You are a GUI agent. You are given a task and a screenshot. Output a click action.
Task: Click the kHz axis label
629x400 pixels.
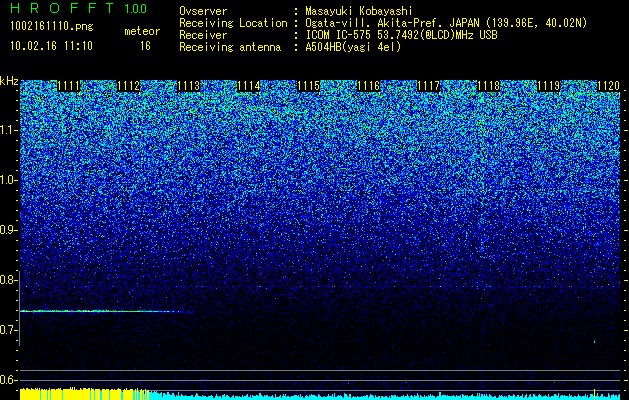point(9,81)
